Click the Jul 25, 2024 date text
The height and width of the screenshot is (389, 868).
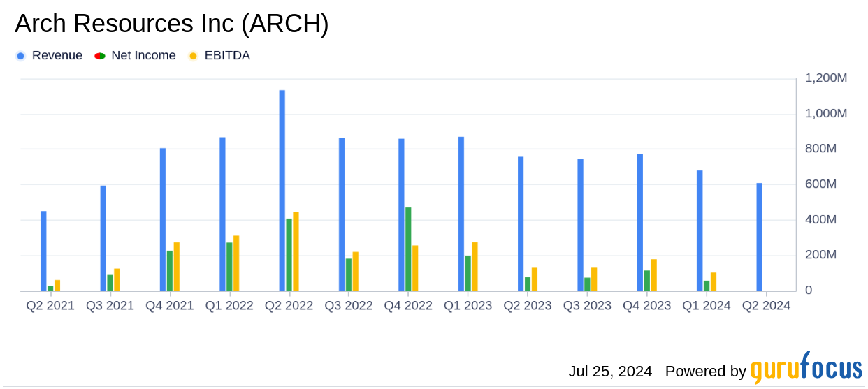pyautogui.click(x=610, y=372)
